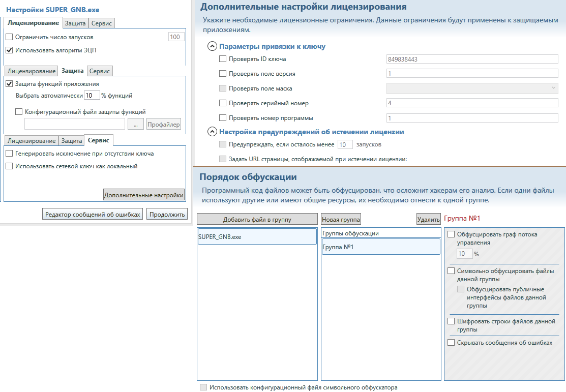Open Редактор сообщений об ошибках
The width and height of the screenshot is (566, 392).
[92, 214]
